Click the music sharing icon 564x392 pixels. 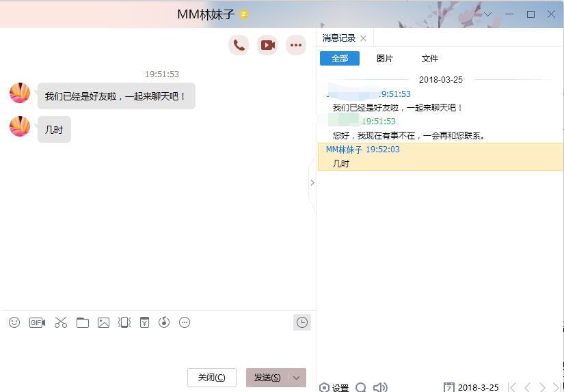(164, 322)
